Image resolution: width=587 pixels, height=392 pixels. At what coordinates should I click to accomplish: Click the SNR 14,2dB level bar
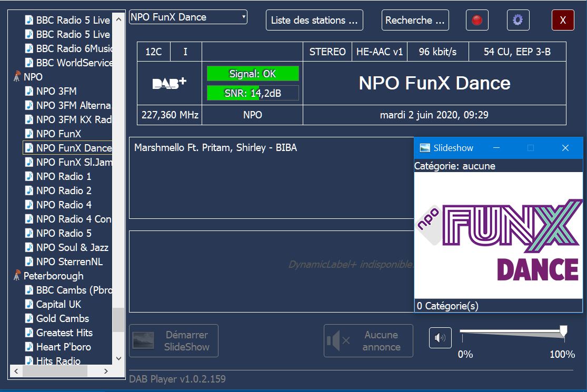pos(253,93)
